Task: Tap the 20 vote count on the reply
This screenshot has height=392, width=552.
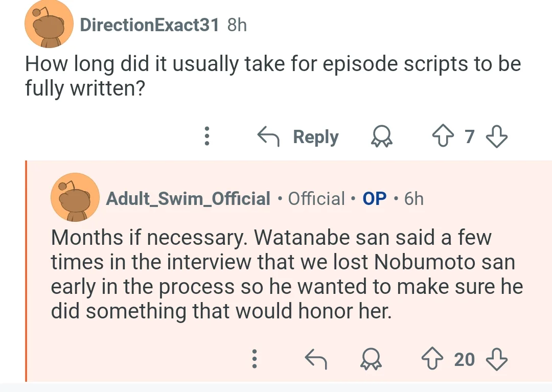Action: pos(464,359)
